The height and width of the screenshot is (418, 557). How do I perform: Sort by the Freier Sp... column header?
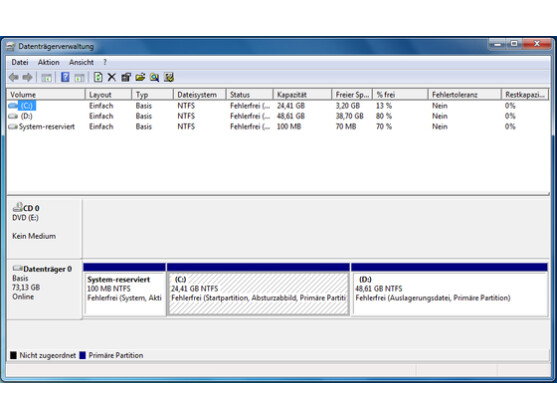point(352,95)
